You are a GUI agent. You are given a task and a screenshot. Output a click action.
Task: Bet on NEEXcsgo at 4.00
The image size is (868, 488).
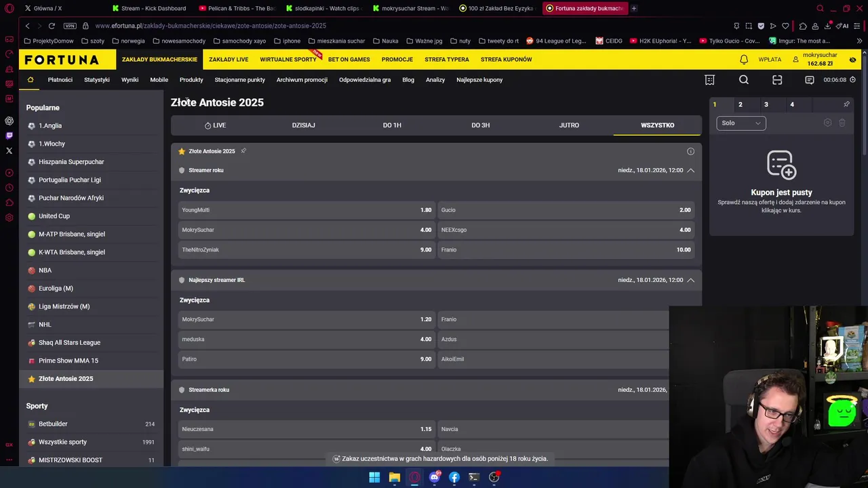[x=566, y=230]
